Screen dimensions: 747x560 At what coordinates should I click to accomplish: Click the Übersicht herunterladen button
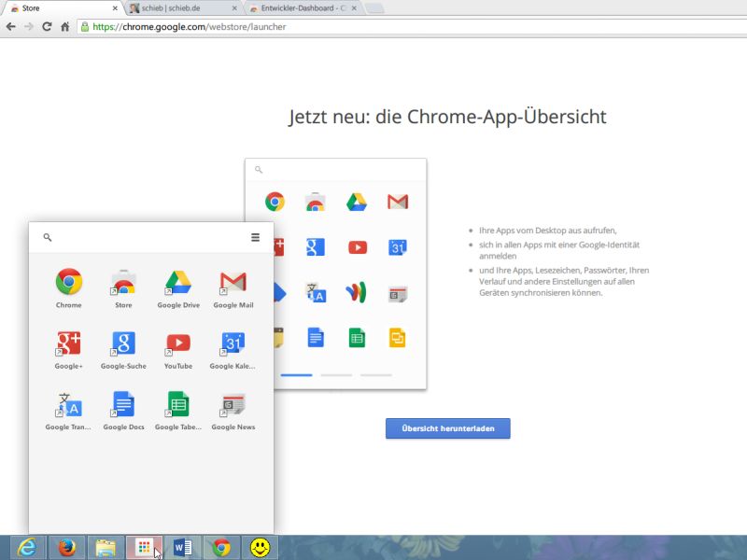point(448,428)
